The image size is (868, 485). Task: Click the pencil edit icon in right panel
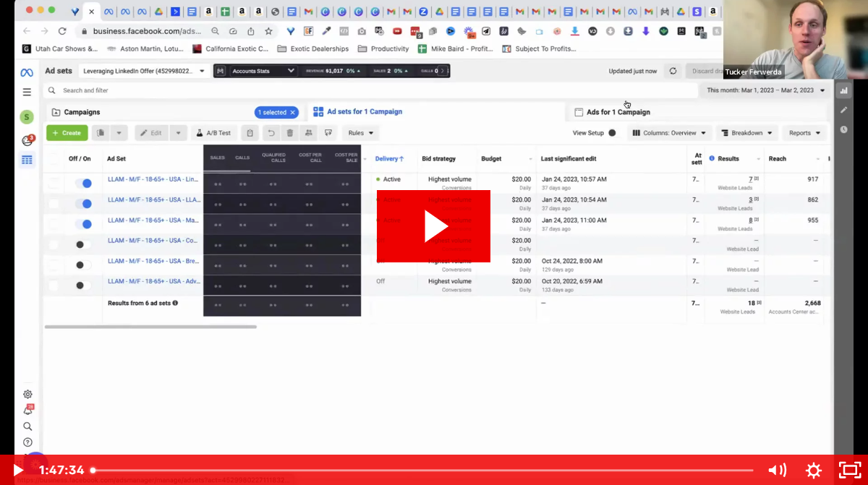click(843, 110)
